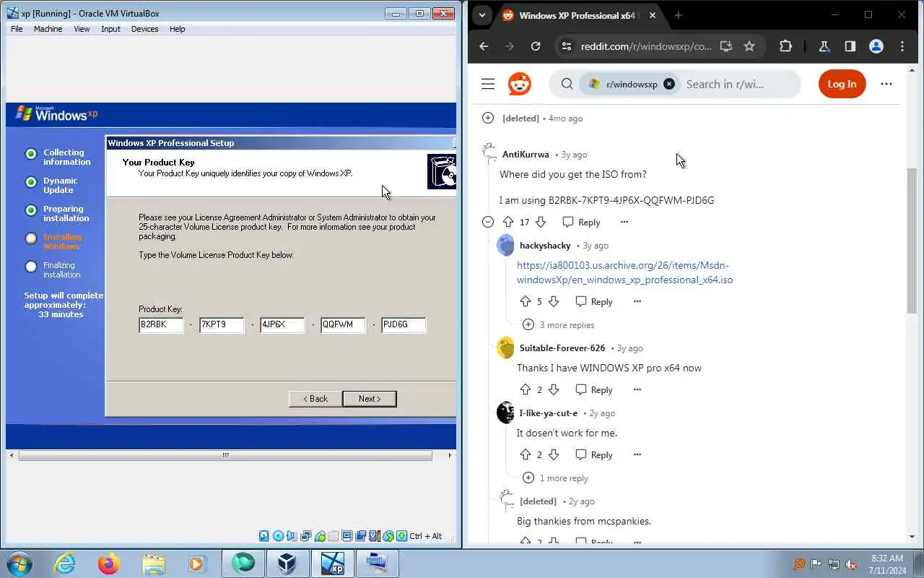Open the Windows Start menu
The image size is (924, 578).
(19, 563)
